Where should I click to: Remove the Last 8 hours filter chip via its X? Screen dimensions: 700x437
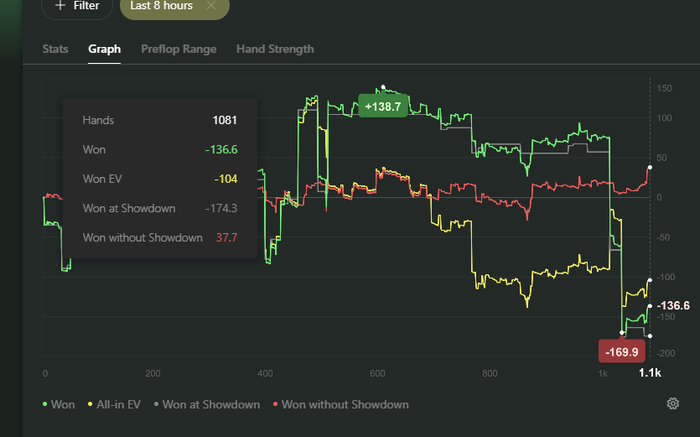coord(211,5)
